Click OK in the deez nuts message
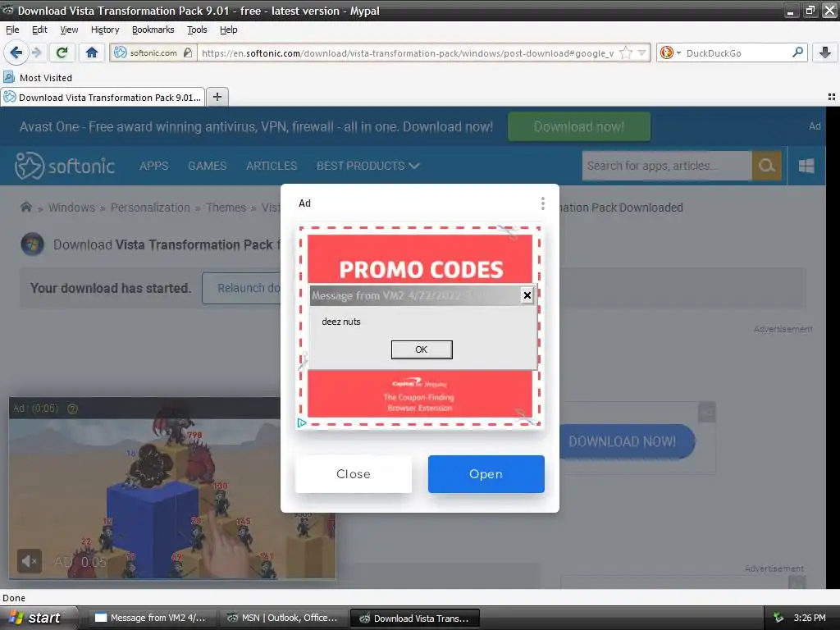The width and height of the screenshot is (840, 630). 422,349
